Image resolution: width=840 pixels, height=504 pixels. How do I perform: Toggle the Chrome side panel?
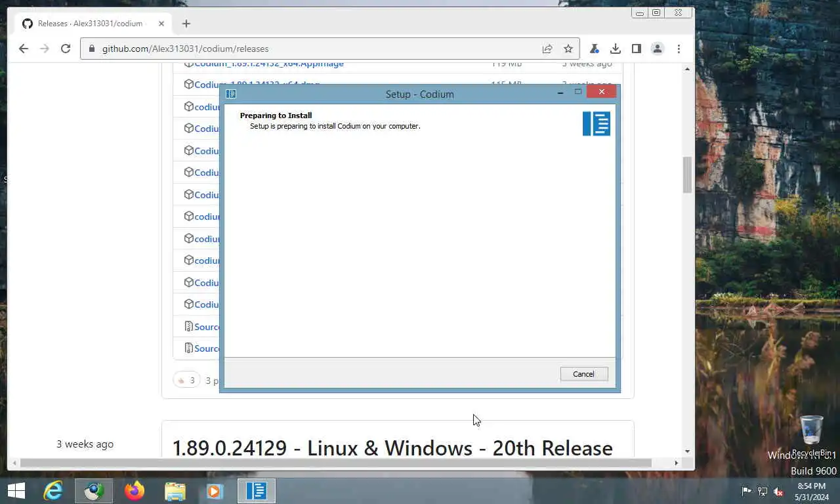(x=636, y=49)
